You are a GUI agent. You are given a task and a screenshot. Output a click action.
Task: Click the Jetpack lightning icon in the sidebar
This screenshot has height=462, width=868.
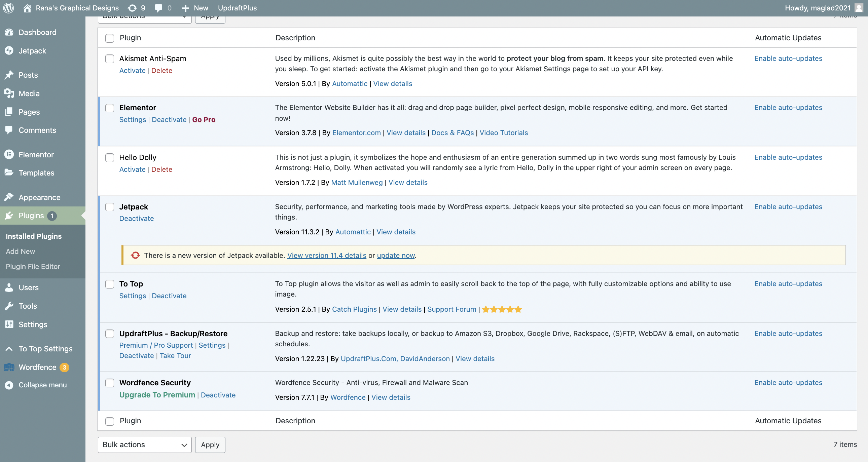tap(9, 50)
